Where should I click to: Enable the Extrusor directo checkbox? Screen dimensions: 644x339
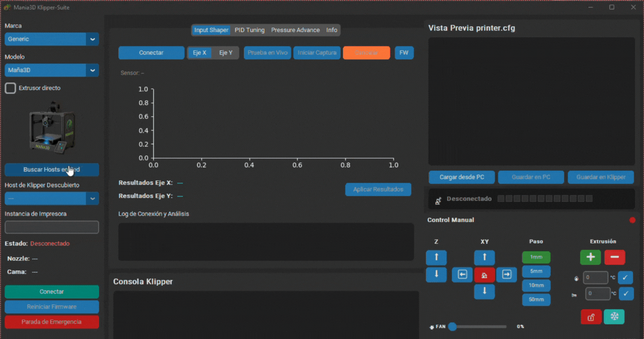click(x=10, y=88)
